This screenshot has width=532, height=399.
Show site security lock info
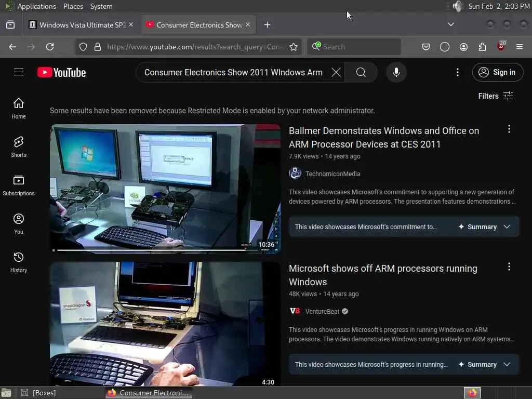(x=98, y=47)
